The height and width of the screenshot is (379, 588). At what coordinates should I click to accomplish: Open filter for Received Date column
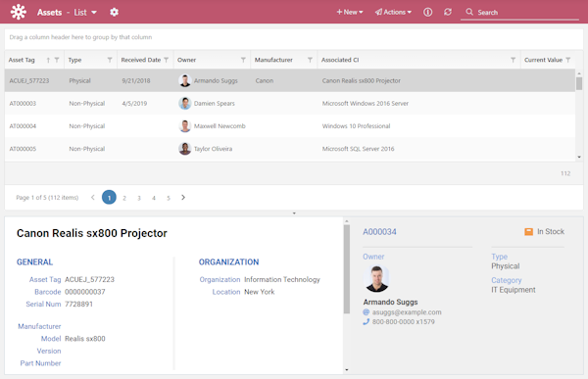167,60
